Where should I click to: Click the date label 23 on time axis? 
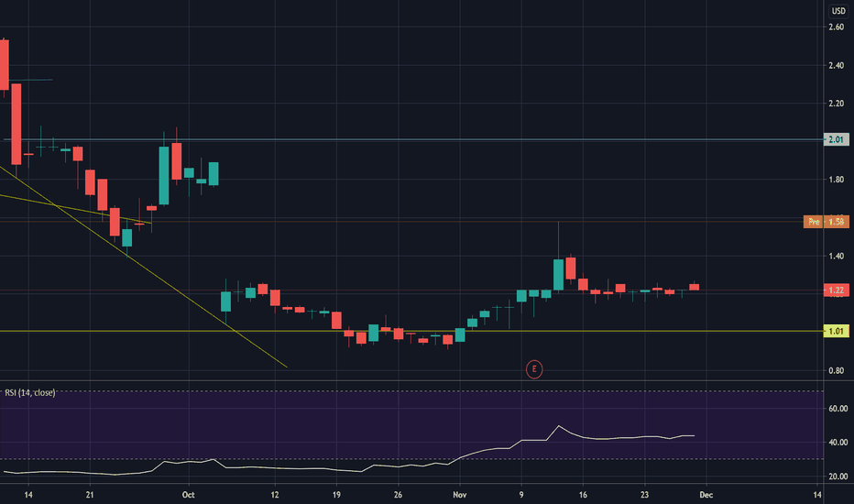pos(644,495)
